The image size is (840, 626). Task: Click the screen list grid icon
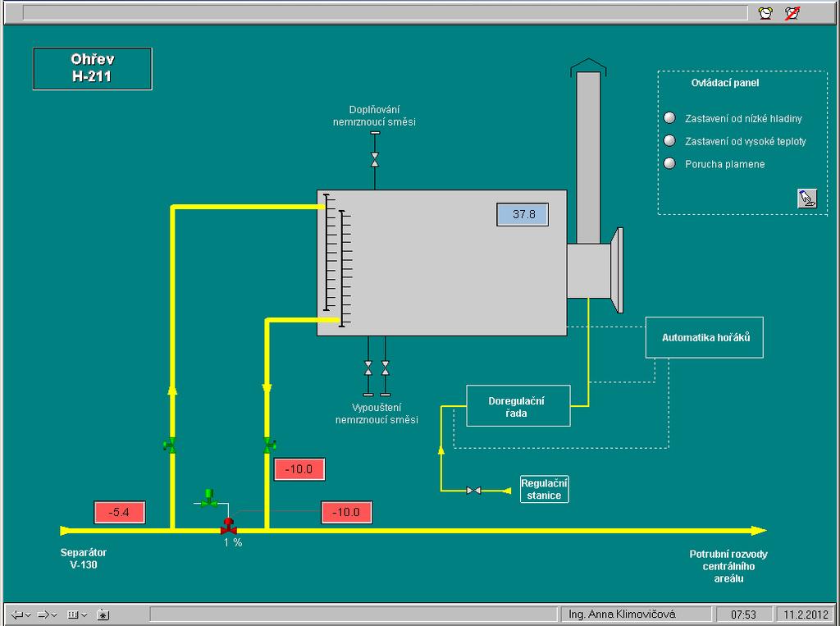73,615
